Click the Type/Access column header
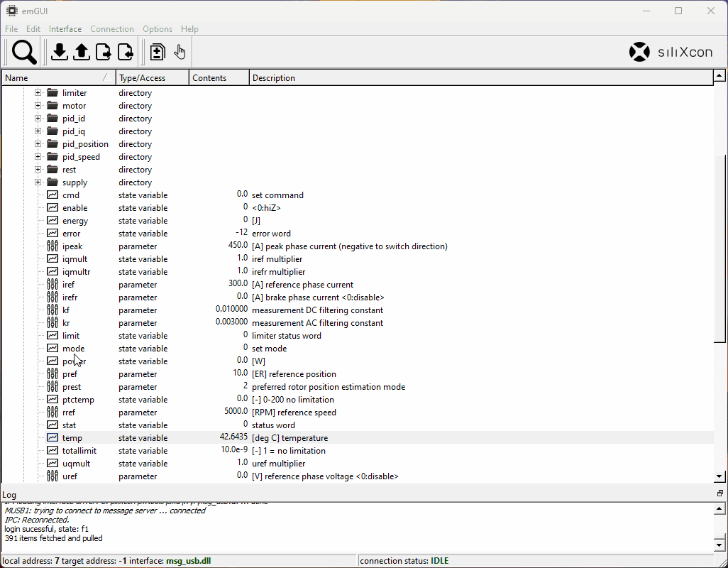 click(153, 77)
